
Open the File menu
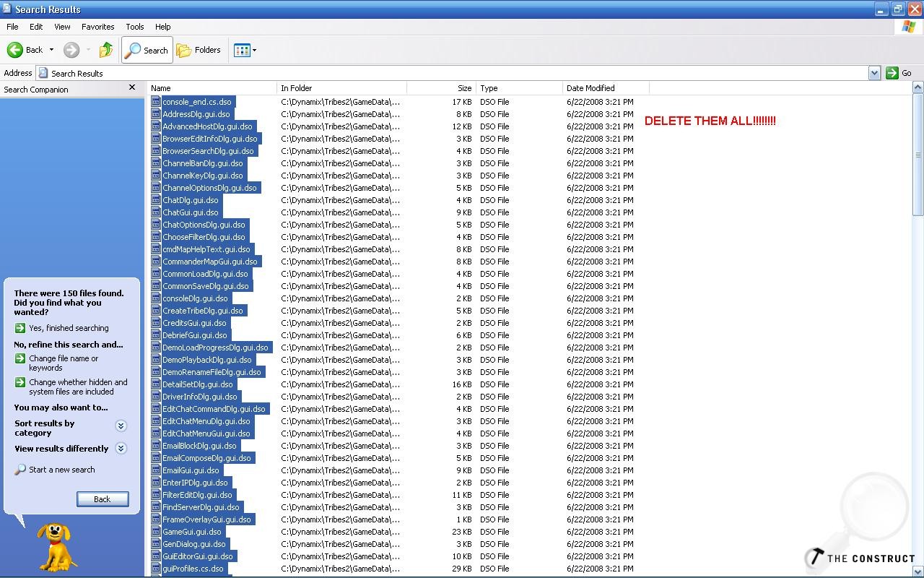(12, 27)
